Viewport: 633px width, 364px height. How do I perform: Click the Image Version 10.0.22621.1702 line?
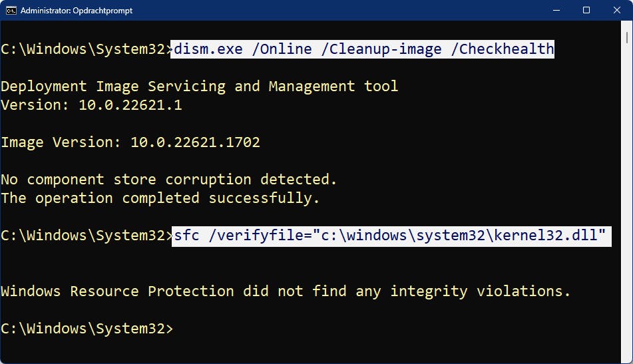[x=130, y=142]
